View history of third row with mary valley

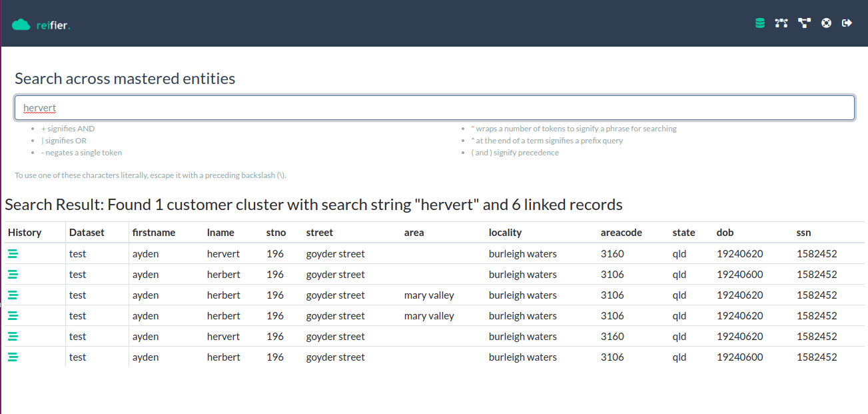13,295
